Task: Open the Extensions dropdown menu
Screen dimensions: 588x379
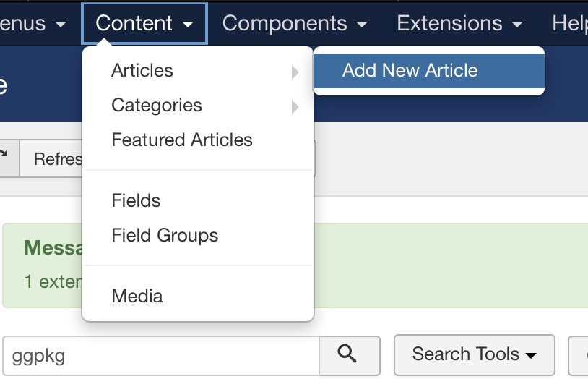Action: [459, 23]
